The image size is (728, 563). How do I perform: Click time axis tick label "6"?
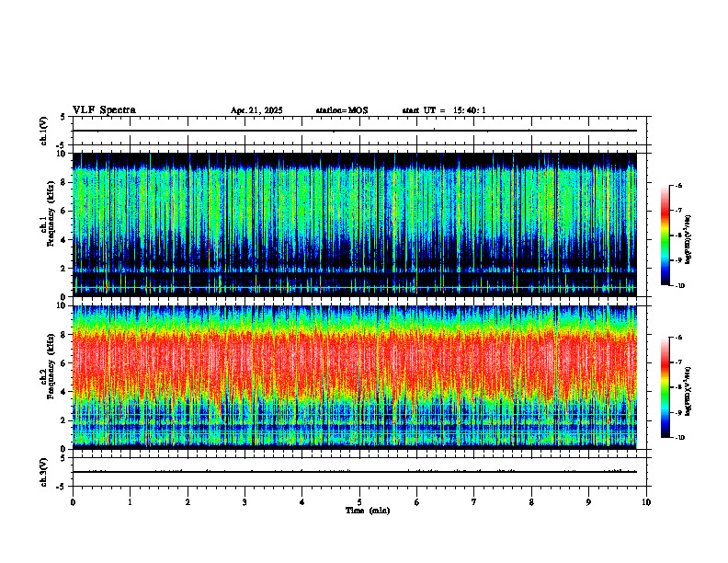coord(417,502)
